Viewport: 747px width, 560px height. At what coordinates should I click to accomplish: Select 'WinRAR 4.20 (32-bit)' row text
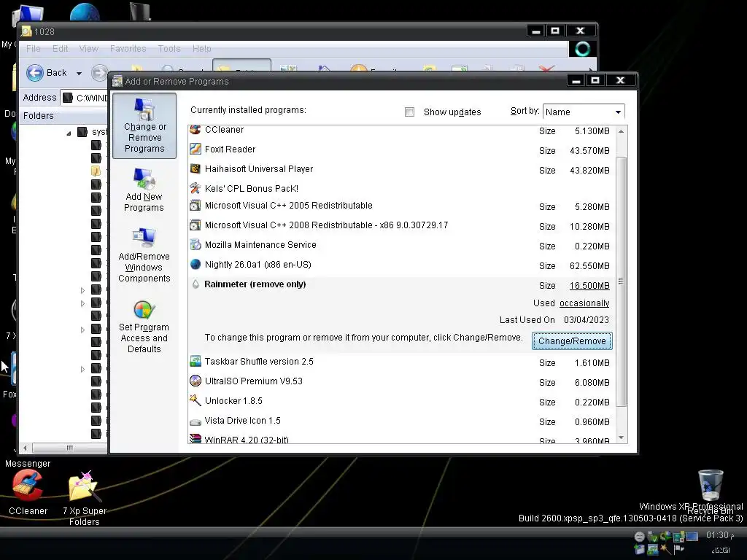click(x=247, y=439)
